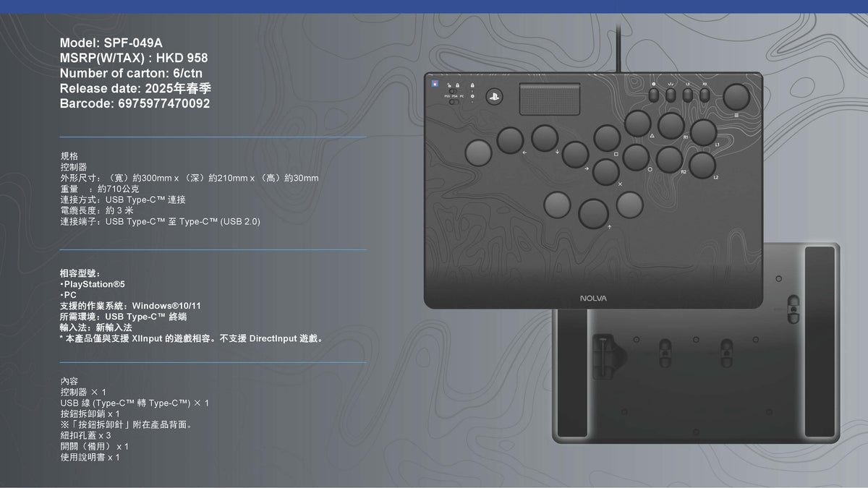Click the "相容型號：" heading

(80, 273)
